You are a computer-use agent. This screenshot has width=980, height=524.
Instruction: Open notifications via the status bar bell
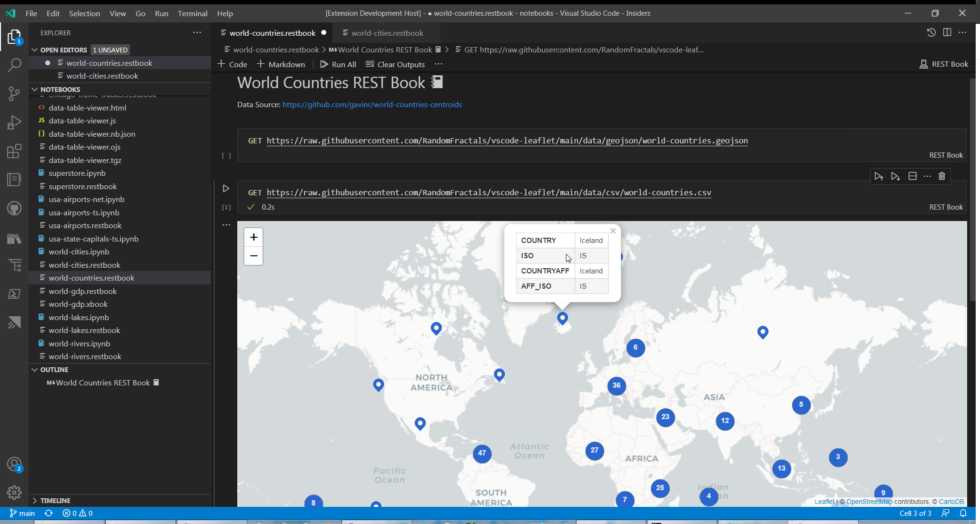(x=963, y=513)
